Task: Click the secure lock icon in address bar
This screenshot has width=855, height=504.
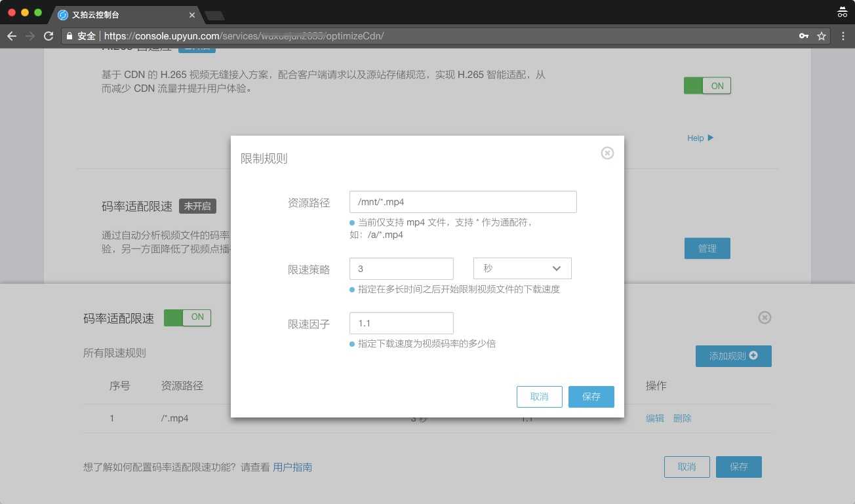Action: coord(70,36)
